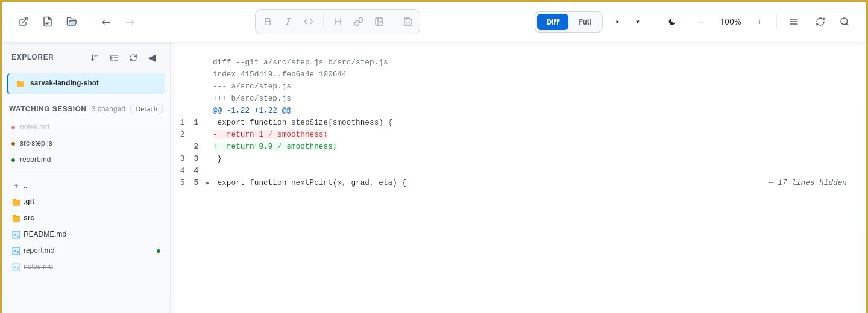Open the src folder
This screenshot has height=313, width=868.
(x=86, y=218)
